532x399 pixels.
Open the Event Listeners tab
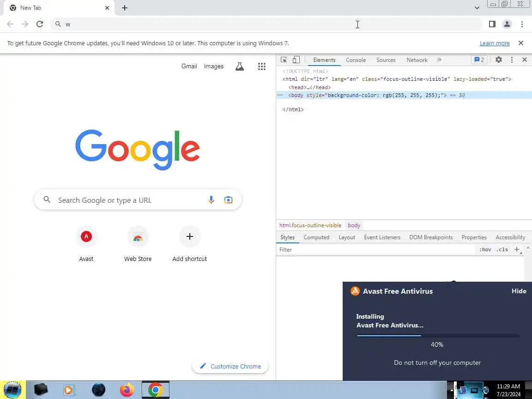[382, 237]
